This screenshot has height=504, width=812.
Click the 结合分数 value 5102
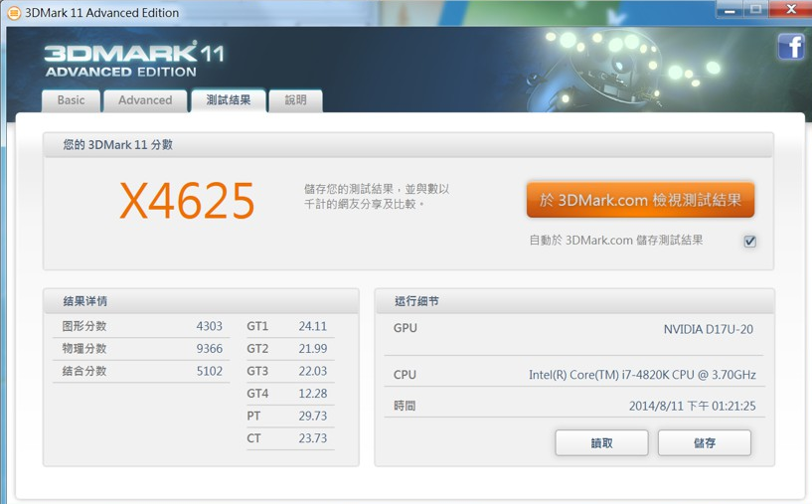pos(210,371)
